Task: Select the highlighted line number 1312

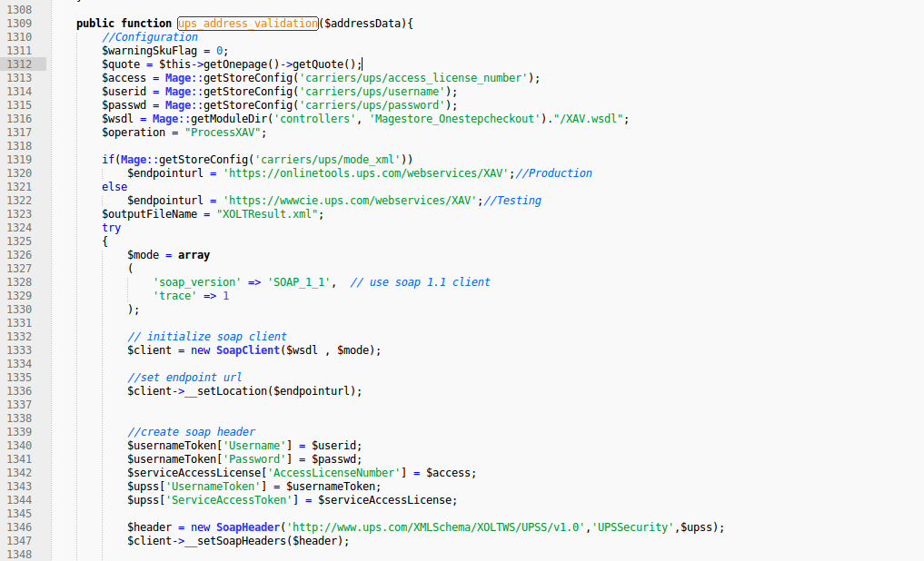Action: pyautogui.click(x=19, y=64)
